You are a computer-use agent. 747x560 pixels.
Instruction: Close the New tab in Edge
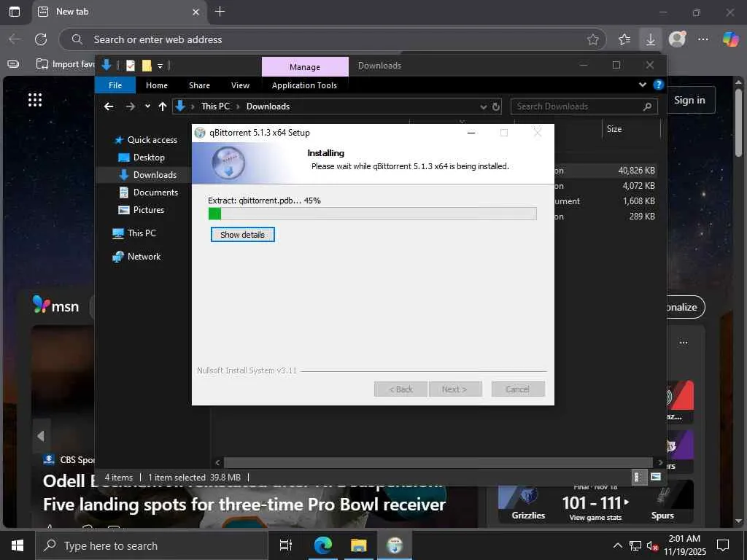coord(196,12)
